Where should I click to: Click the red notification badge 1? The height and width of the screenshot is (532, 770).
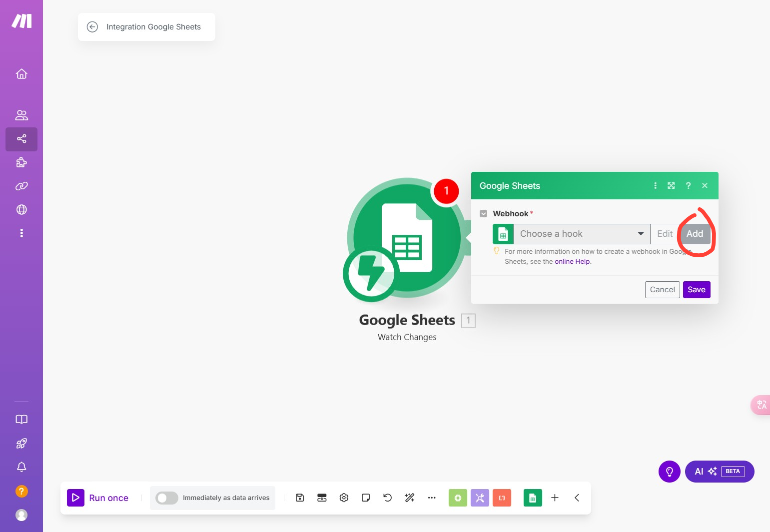click(446, 191)
